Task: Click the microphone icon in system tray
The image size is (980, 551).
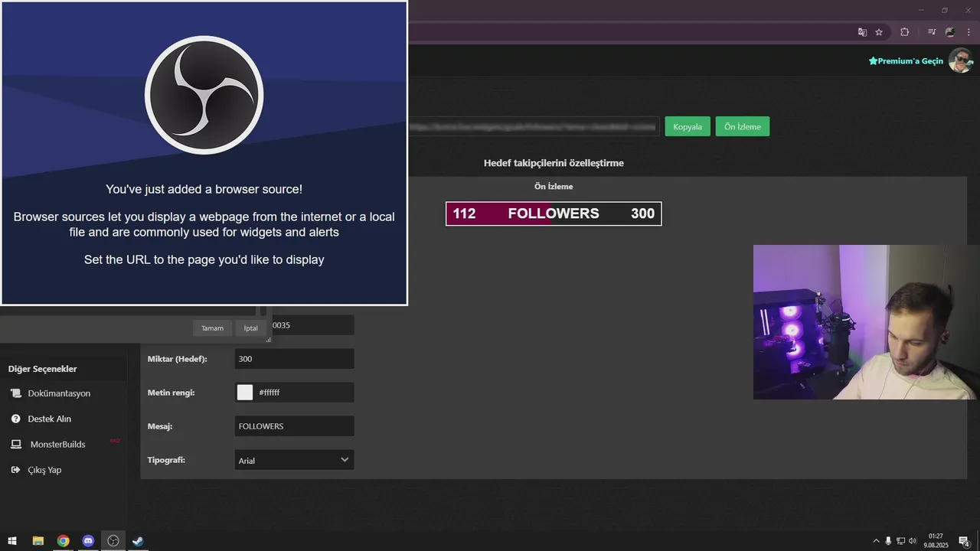Action: [888, 541]
